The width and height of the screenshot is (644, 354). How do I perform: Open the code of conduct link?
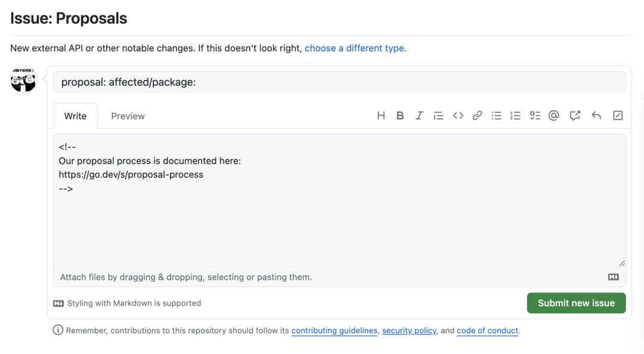[488, 331]
